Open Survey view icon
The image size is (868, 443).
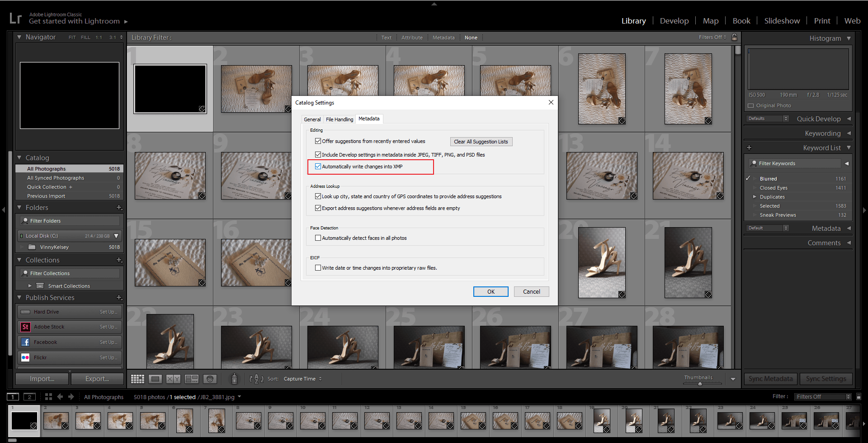tap(192, 379)
